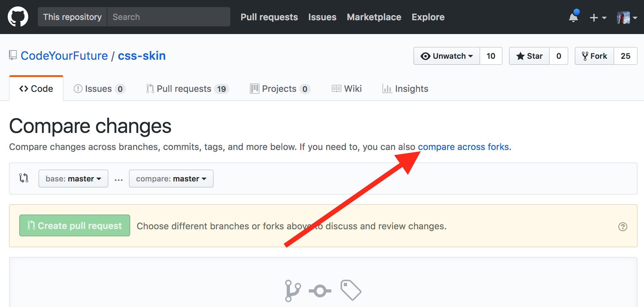644x307 pixels.
Task: Open the GitHub Octocat home logo
Action: 18,17
